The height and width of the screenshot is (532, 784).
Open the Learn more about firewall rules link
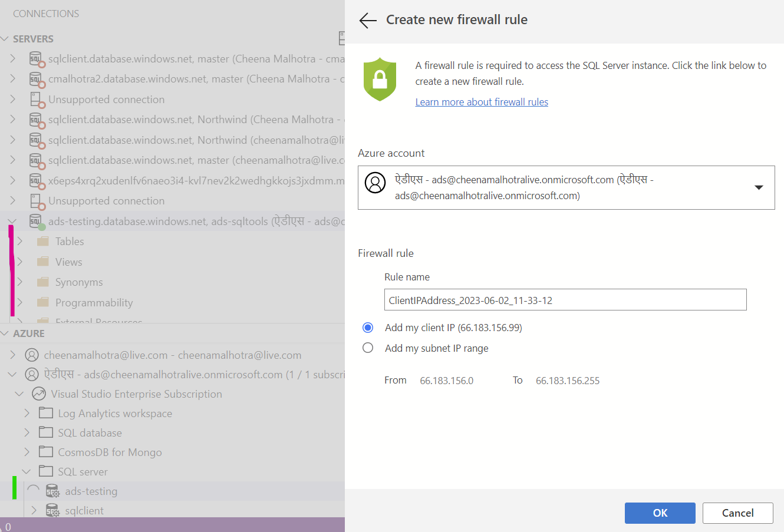pos(482,101)
